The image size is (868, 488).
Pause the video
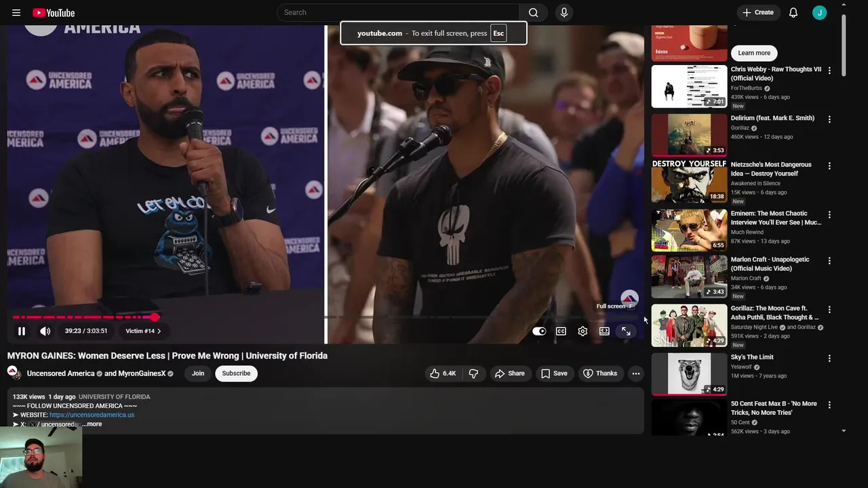point(21,331)
